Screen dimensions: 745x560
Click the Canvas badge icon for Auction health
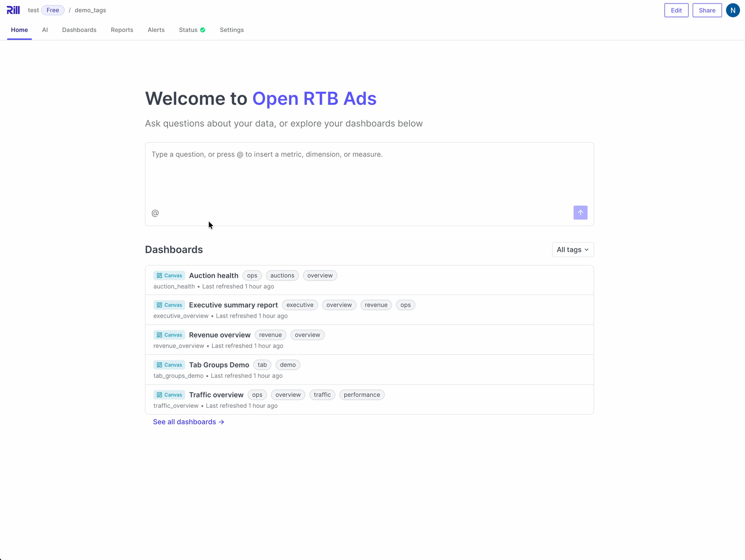tap(159, 276)
